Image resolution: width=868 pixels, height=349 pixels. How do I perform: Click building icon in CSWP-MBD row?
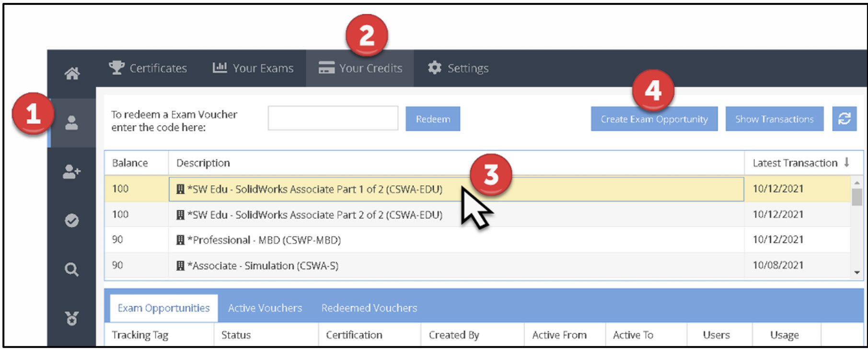pos(181,240)
